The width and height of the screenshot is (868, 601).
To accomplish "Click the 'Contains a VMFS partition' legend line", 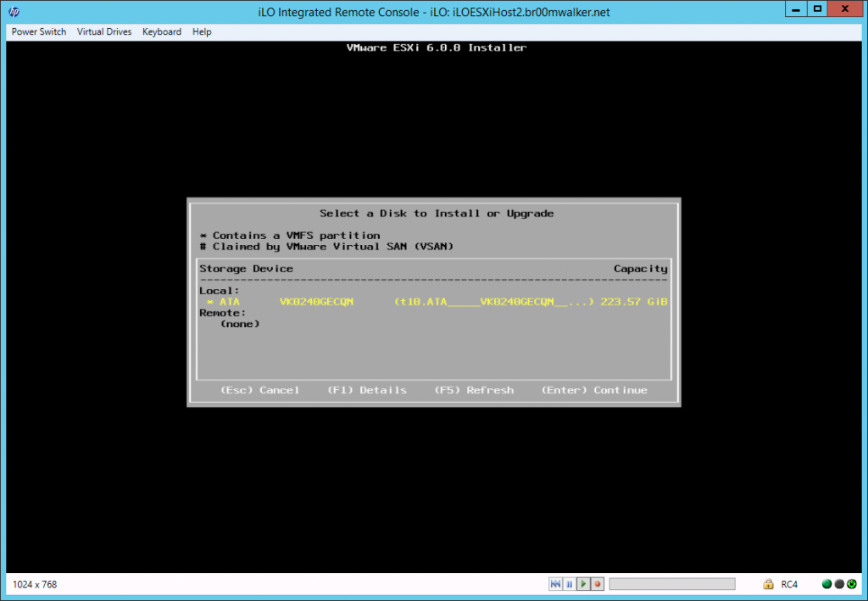I will click(290, 235).
